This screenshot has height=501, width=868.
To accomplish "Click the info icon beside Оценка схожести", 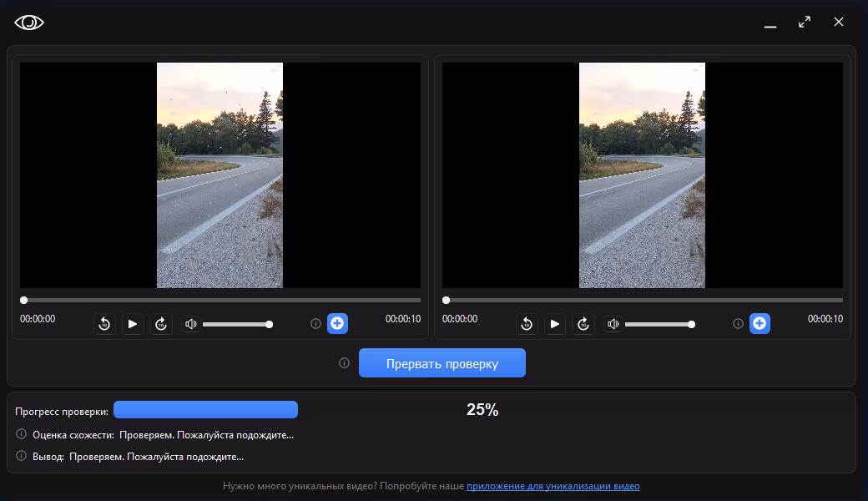I will tap(22, 434).
